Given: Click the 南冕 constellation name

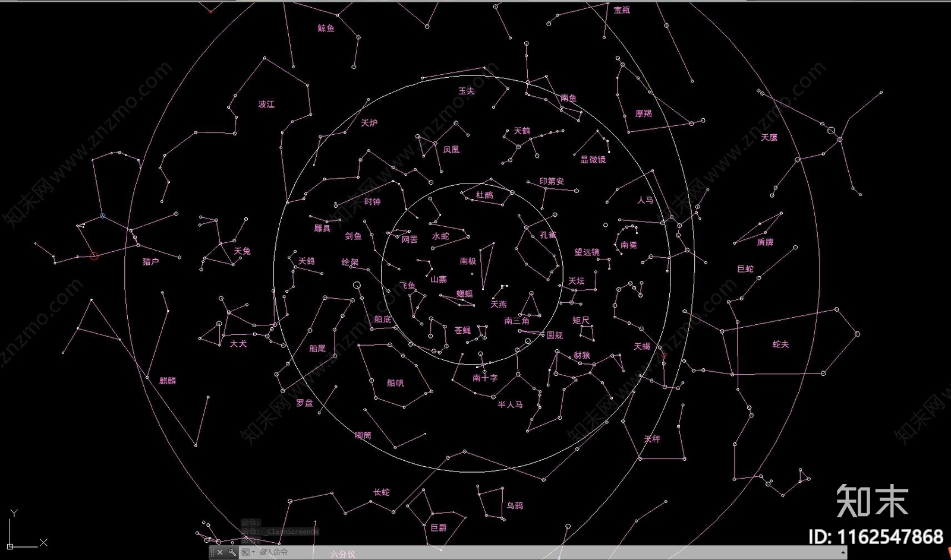Looking at the screenshot, I should pos(629,245).
